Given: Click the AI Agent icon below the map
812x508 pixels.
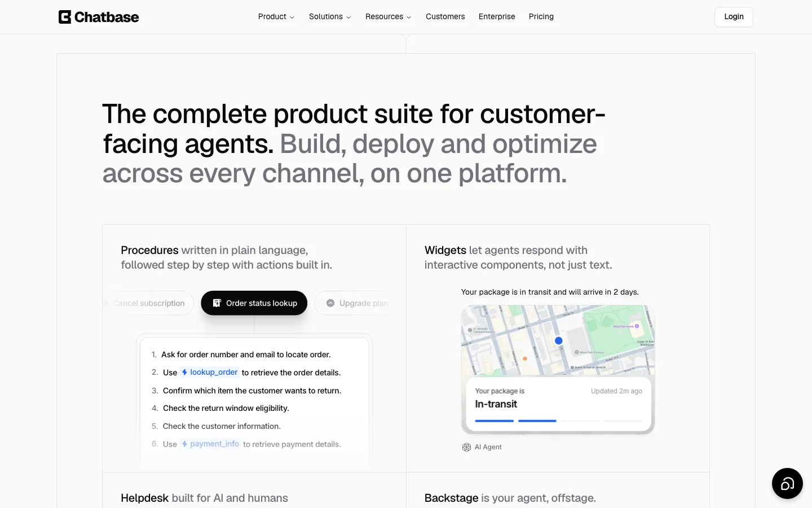Looking at the screenshot, I should [466, 447].
